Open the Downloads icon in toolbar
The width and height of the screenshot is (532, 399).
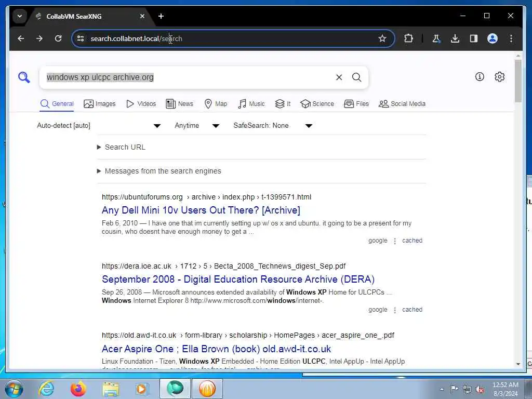pyautogui.click(x=455, y=38)
